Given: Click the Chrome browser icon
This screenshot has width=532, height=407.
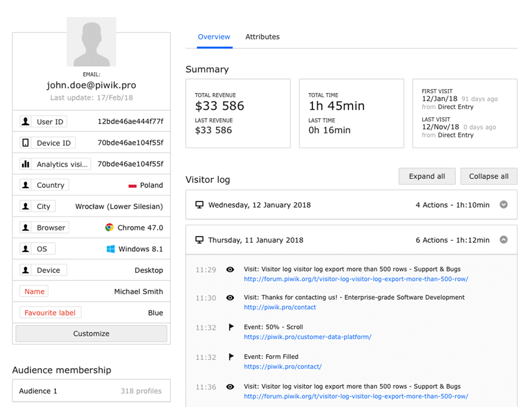Looking at the screenshot, I should (109, 228).
